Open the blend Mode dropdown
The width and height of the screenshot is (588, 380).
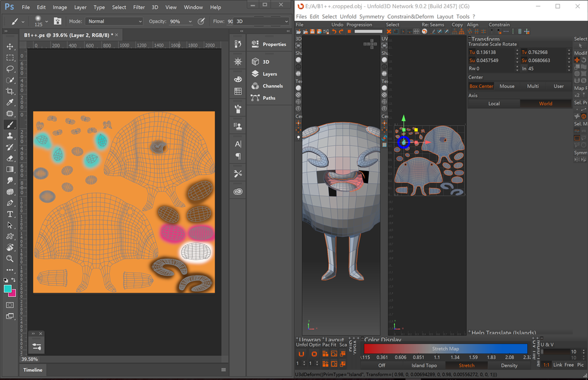(x=115, y=22)
